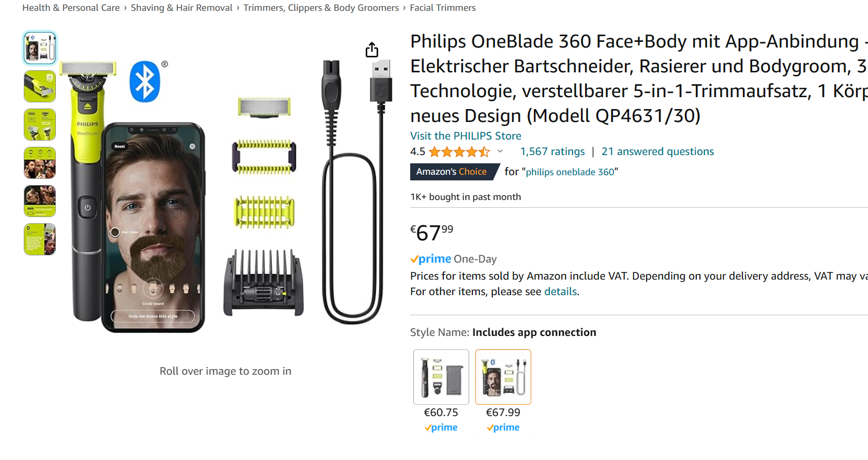Click the 'philips oneblade 360' search term link

pyautogui.click(x=570, y=172)
